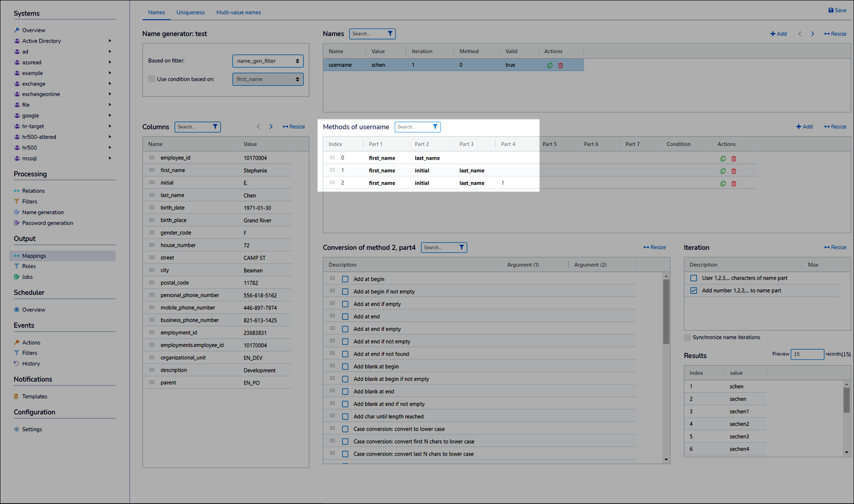Open the 'Based on filter' dropdown

pyautogui.click(x=268, y=61)
